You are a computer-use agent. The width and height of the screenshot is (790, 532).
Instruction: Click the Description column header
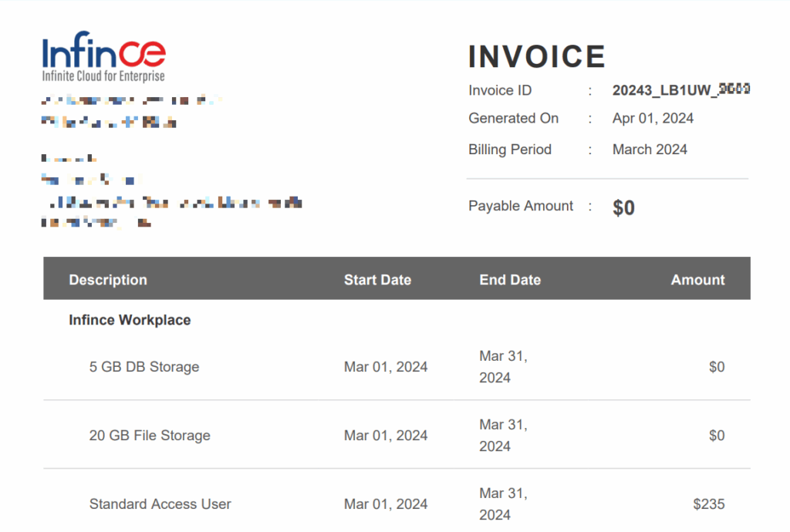108,280
